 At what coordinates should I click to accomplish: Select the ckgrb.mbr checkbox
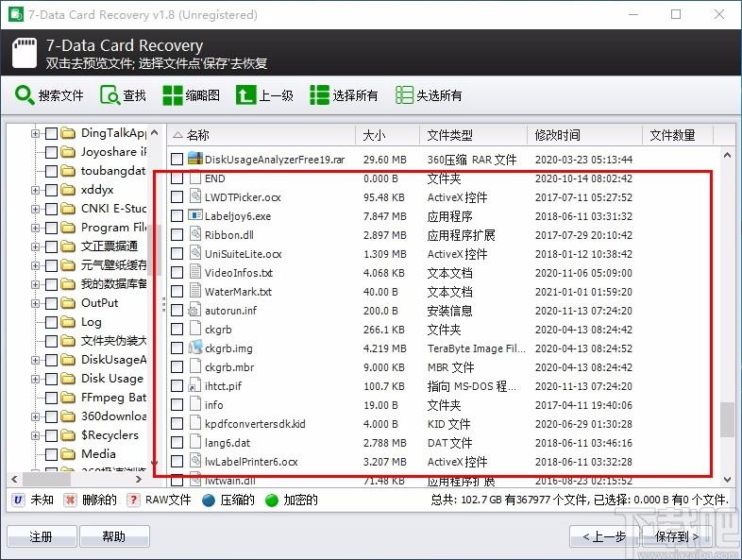coord(177,366)
